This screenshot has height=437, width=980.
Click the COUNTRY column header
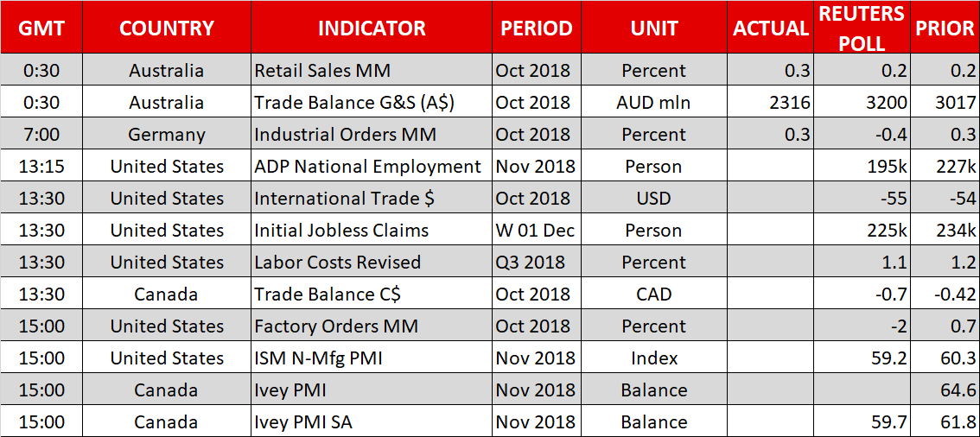pos(167,28)
